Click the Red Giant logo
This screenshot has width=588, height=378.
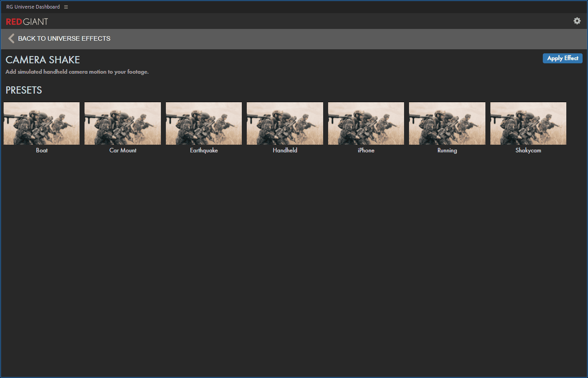(27, 22)
